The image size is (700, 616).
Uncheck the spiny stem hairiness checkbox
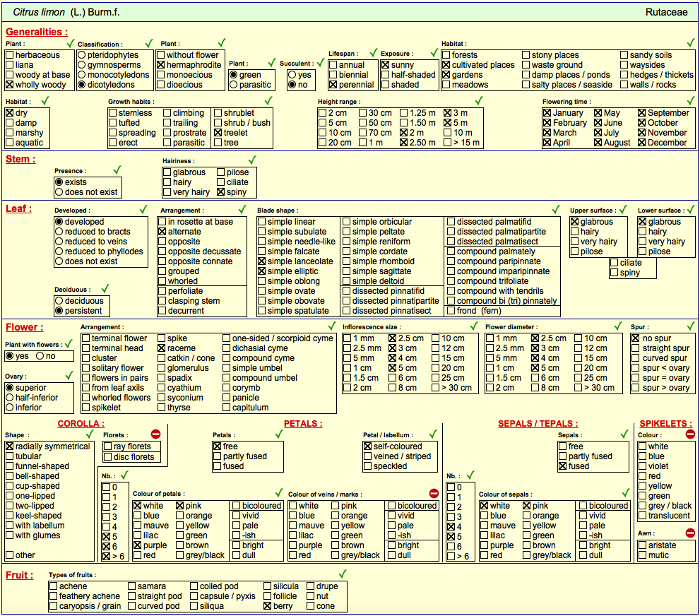(220, 192)
